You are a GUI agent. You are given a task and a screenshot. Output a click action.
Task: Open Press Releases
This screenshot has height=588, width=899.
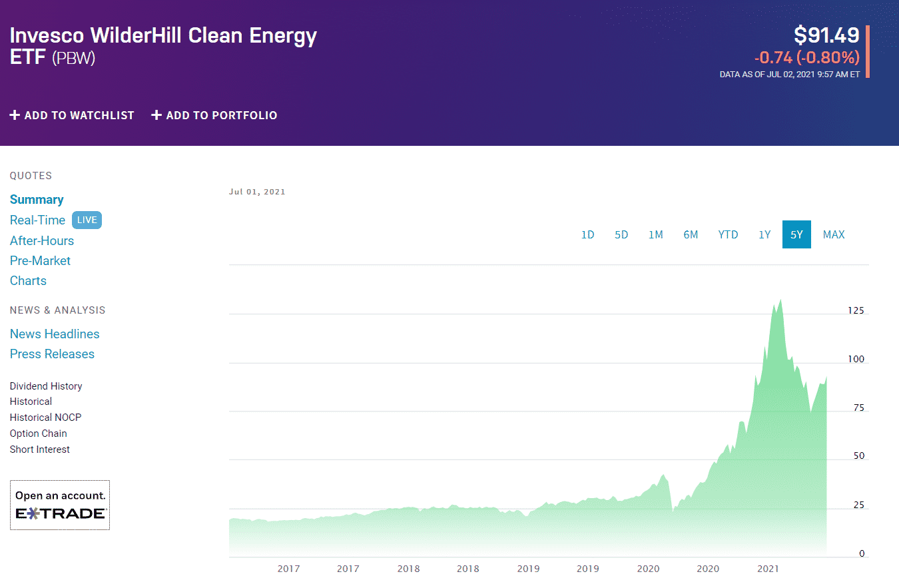52,354
